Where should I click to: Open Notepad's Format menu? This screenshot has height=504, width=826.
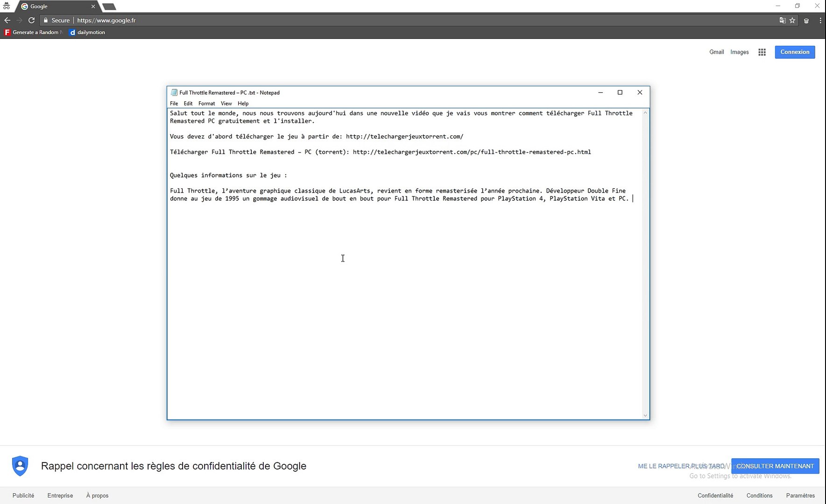206,104
